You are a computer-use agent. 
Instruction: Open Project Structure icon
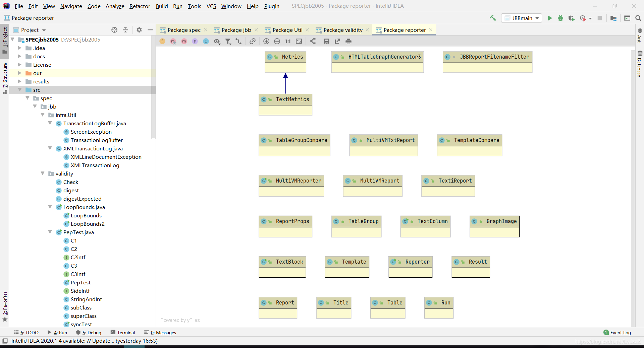(613, 18)
